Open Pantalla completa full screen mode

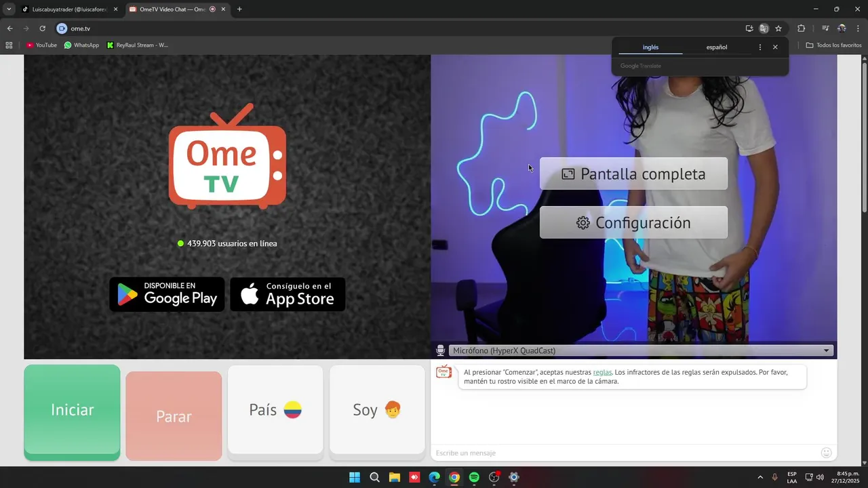coord(633,174)
